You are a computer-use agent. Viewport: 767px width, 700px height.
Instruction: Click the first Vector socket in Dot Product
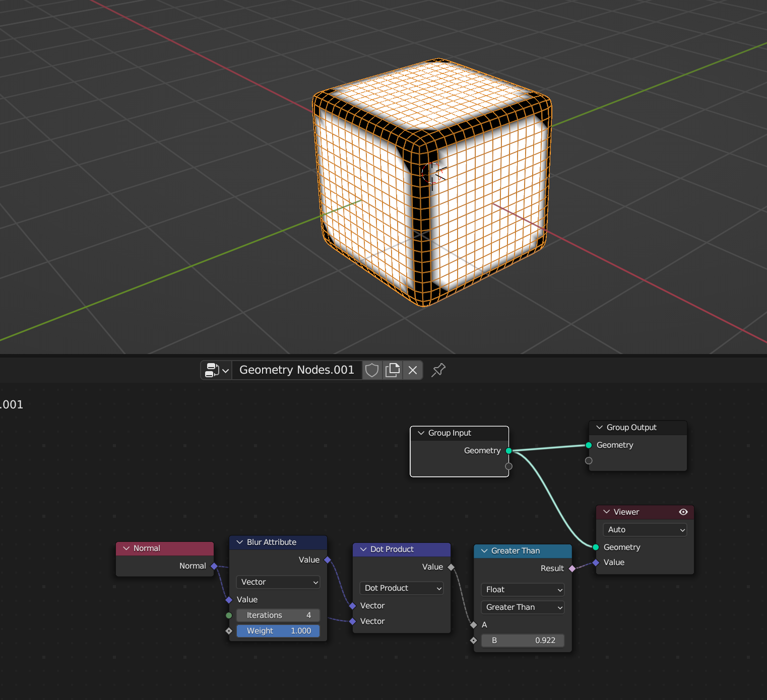(x=353, y=606)
